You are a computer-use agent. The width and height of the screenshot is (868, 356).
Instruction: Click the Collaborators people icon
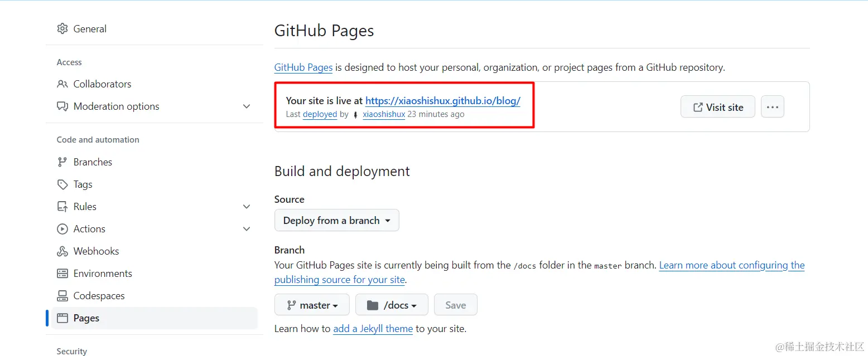pos(62,84)
